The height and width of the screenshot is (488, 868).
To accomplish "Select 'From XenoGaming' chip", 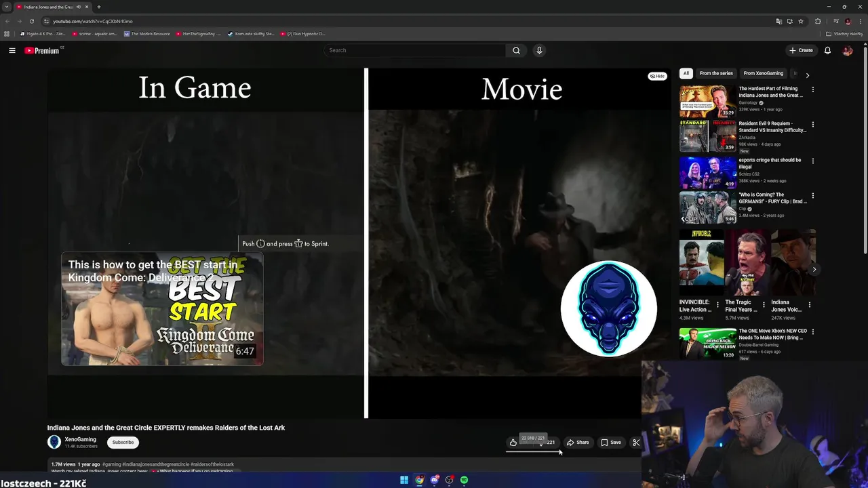I will click(x=764, y=73).
